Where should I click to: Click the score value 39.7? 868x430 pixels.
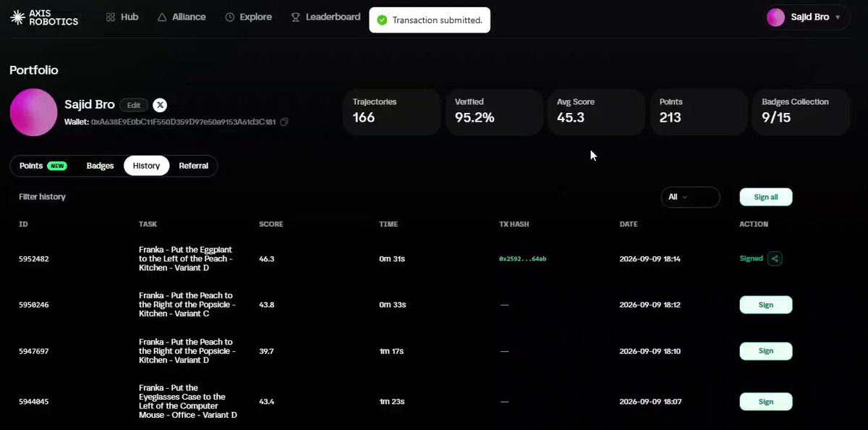click(x=267, y=351)
